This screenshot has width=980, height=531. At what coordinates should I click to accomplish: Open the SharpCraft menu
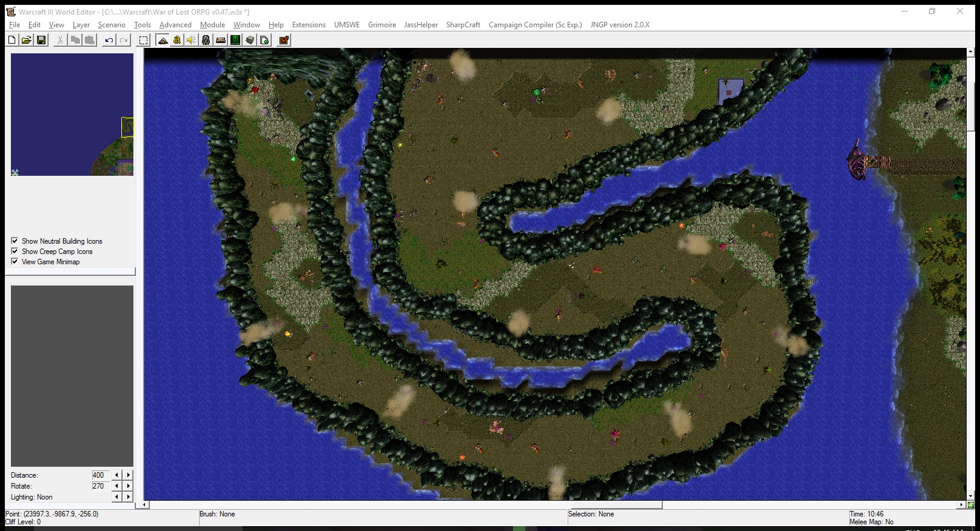(x=463, y=25)
